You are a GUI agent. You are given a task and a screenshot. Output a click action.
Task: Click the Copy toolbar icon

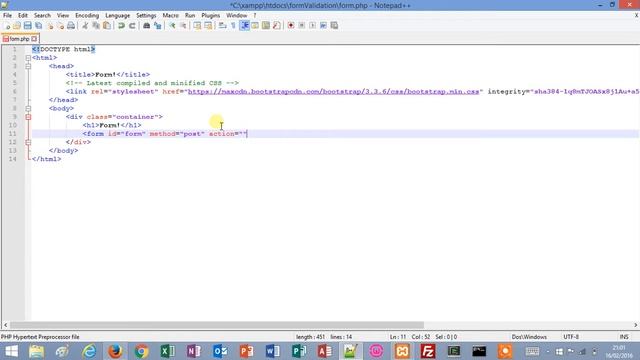(96, 26)
